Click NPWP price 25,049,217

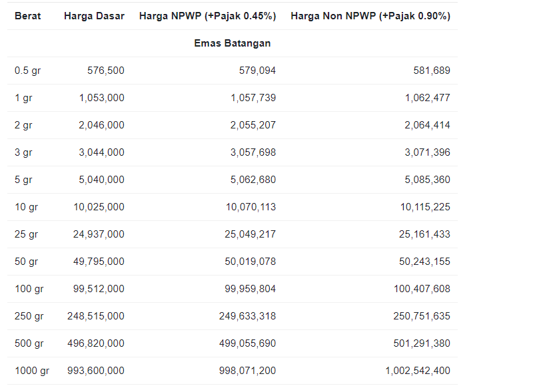[x=250, y=234]
